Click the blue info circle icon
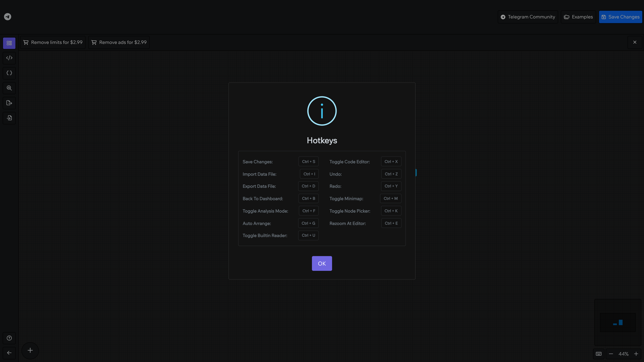This screenshot has height=362, width=644. point(322,111)
